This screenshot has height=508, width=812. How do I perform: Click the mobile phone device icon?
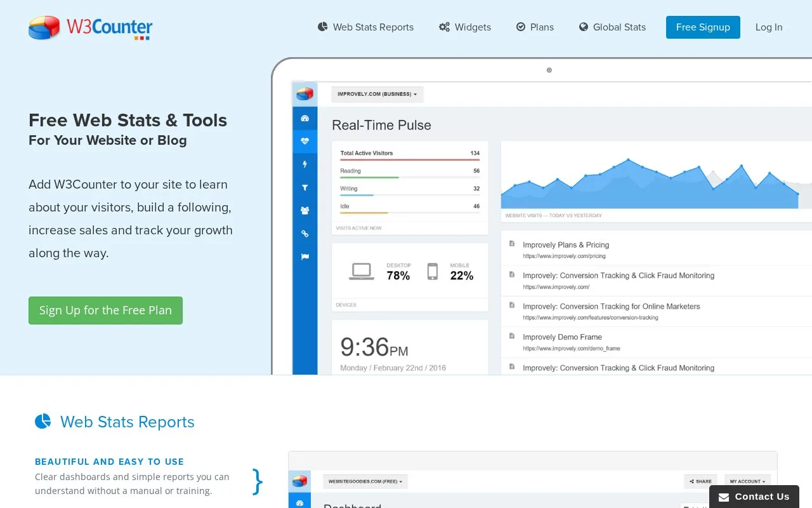pos(433,271)
